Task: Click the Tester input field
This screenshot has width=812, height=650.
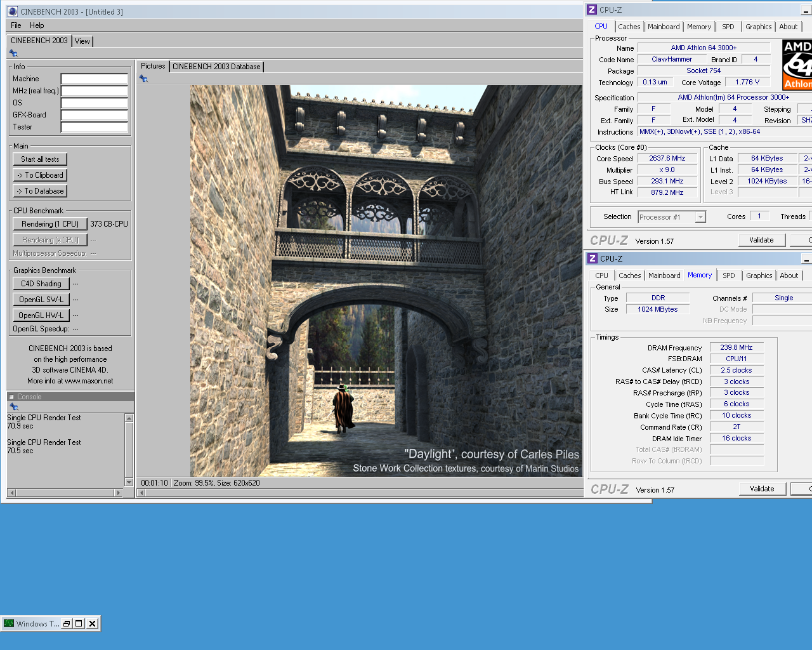Action: click(95, 127)
